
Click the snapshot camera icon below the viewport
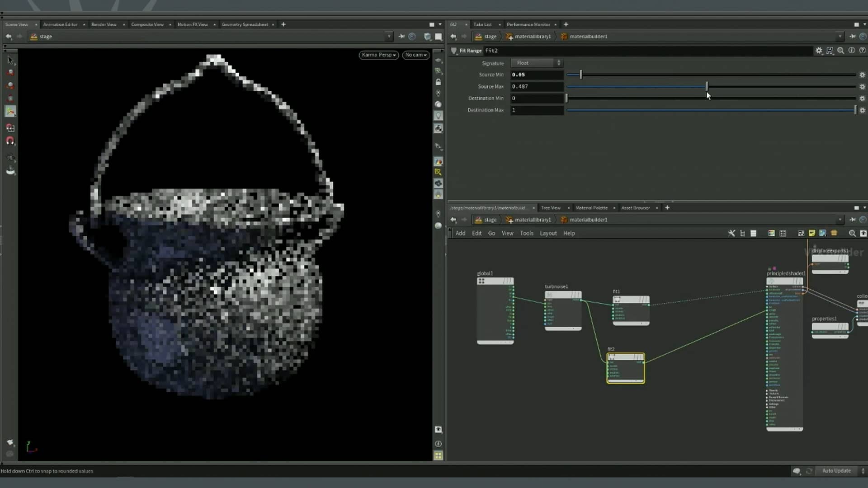click(x=438, y=430)
